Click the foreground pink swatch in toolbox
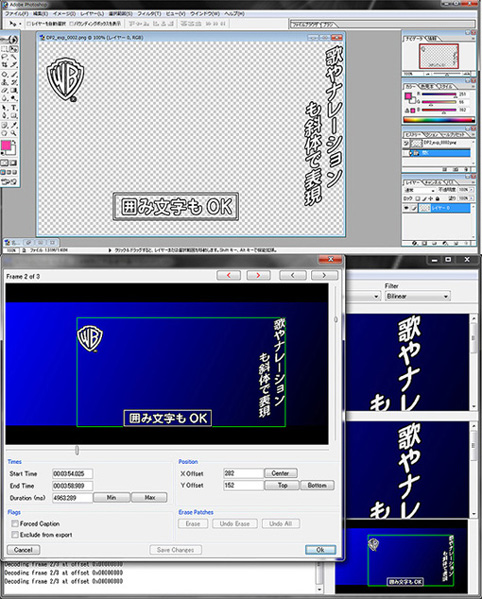This screenshot has width=482, height=599. tap(6, 146)
